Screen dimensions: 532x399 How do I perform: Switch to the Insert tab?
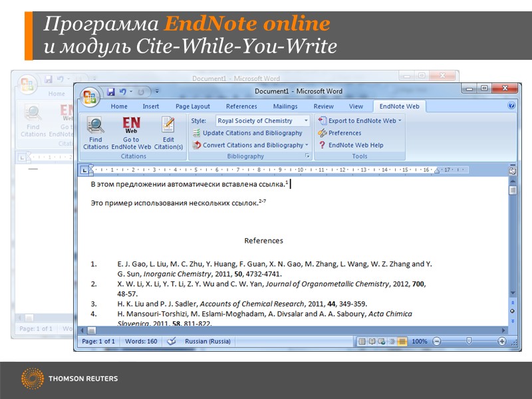[151, 106]
